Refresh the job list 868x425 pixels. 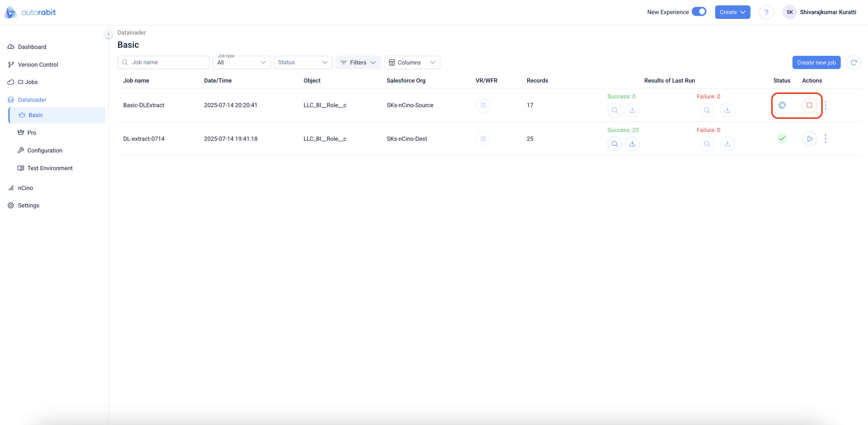coord(854,62)
